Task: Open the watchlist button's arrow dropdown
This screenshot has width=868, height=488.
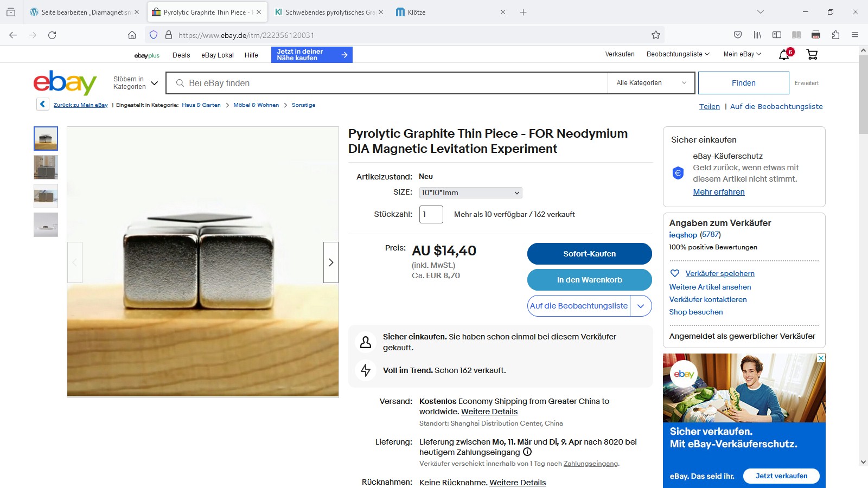Action: click(x=641, y=306)
